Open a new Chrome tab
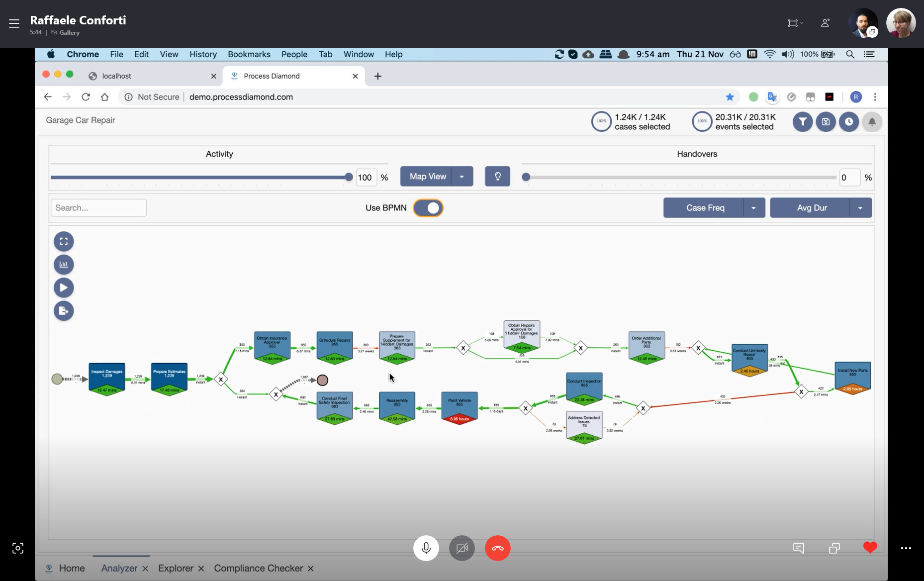This screenshot has width=924, height=581. 378,76
